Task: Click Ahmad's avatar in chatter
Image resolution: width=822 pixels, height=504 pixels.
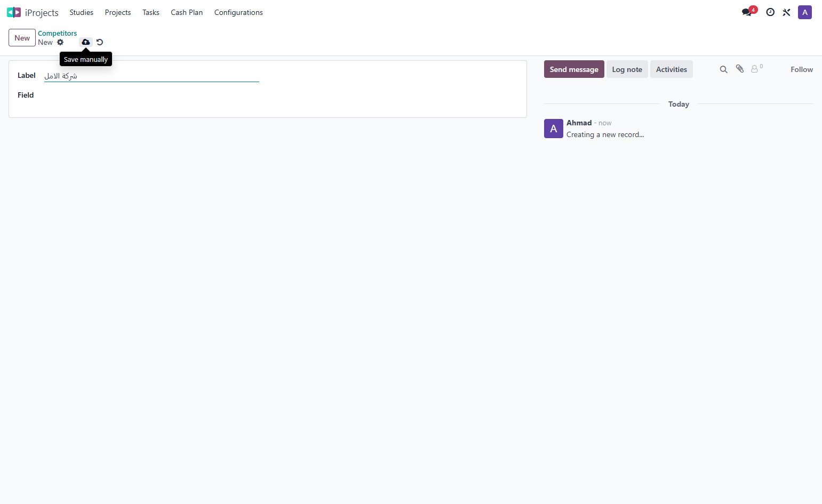Action: 554,129
